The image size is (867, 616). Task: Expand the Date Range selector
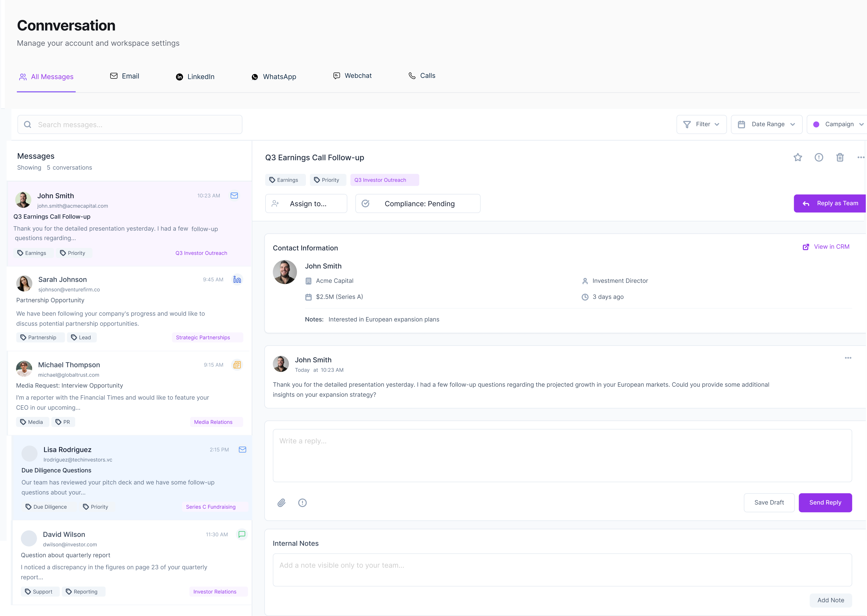pos(766,124)
